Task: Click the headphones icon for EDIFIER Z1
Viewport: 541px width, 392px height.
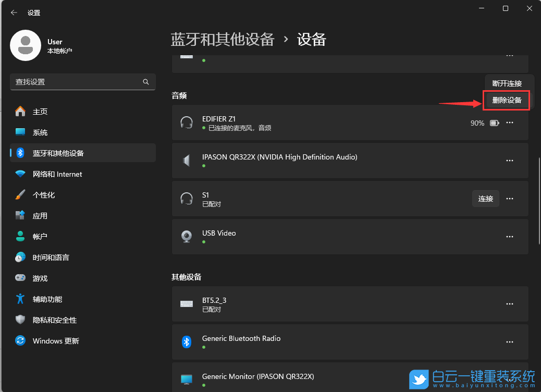Action: [x=187, y=123]
